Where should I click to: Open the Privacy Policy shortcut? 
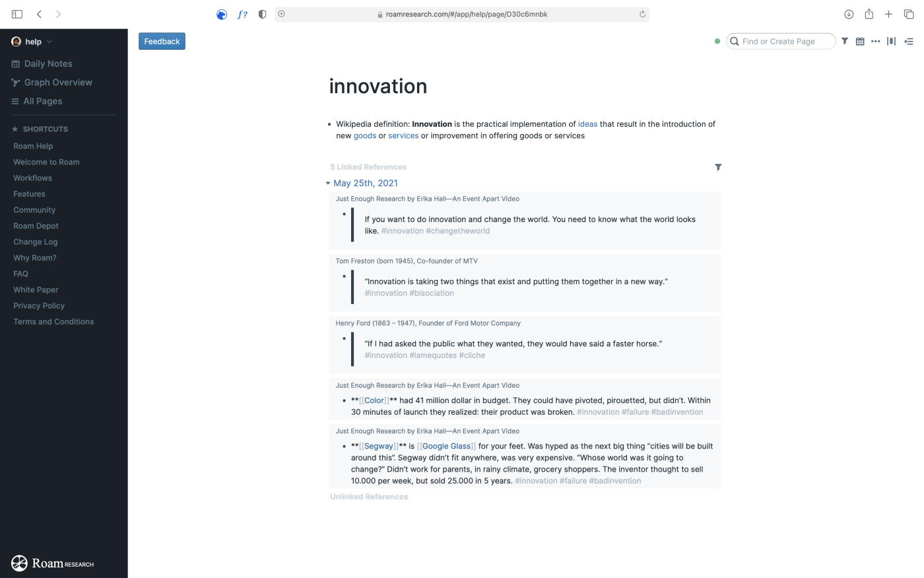point(39,306)
